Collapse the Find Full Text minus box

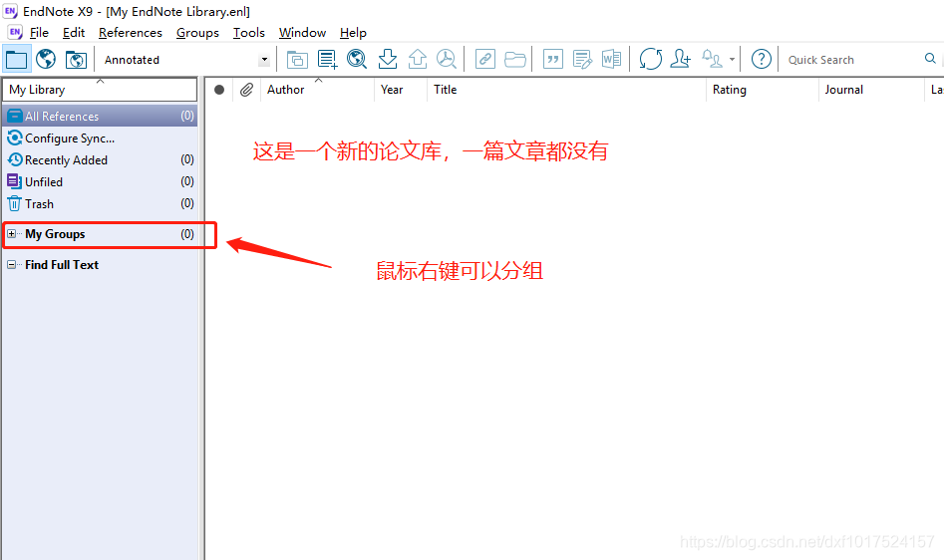tap(11, 265)
